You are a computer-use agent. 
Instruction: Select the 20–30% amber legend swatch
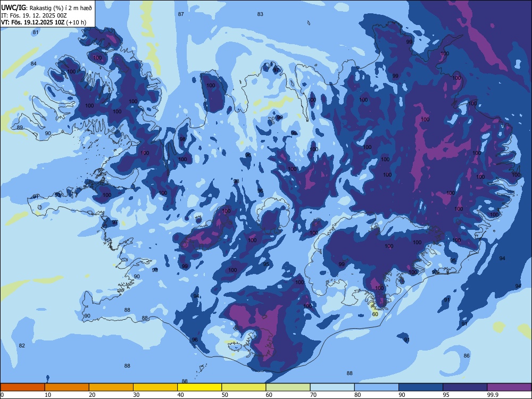click(x=111, y=387)
